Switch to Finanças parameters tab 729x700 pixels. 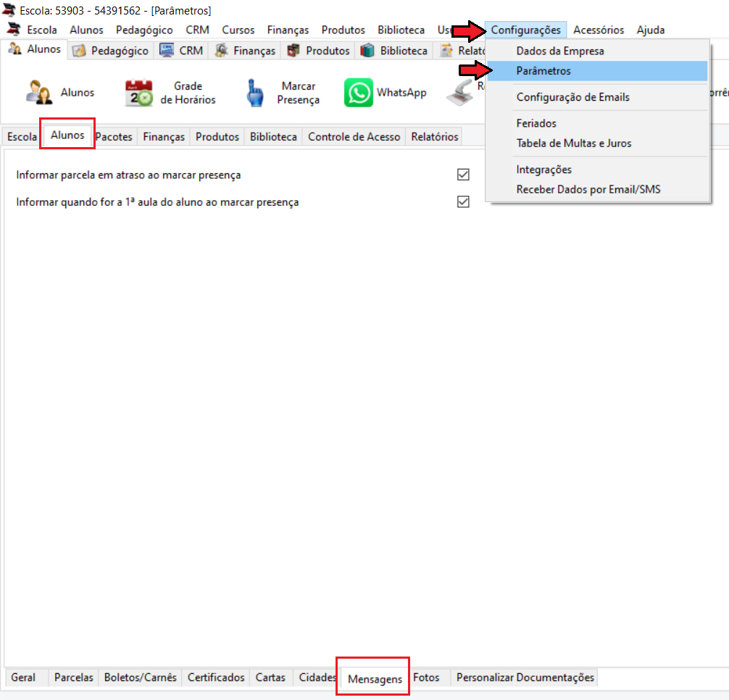pyautogui.click(x=164, y=137)
